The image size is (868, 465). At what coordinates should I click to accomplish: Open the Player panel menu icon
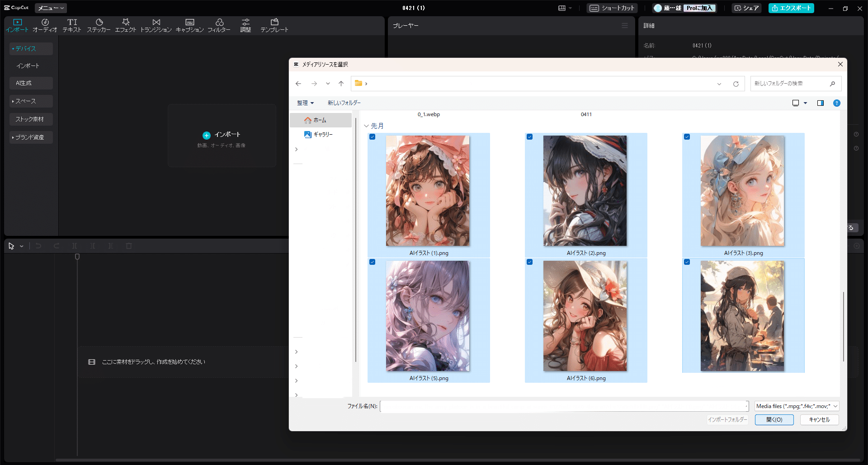tap(625, 26)
